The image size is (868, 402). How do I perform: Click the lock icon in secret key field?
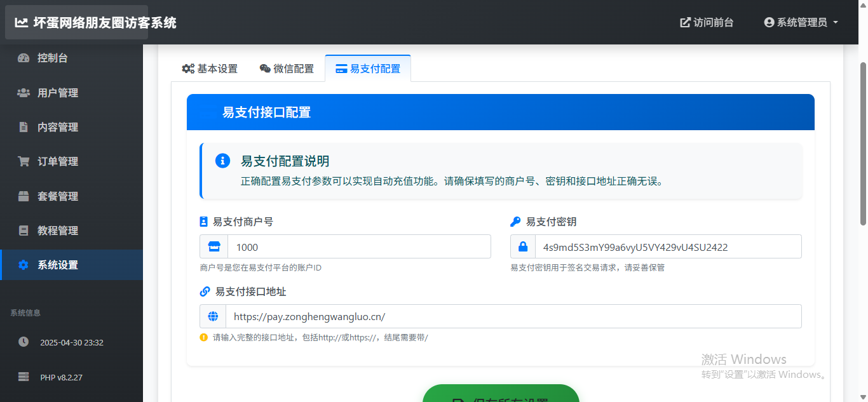coord(523,246)
